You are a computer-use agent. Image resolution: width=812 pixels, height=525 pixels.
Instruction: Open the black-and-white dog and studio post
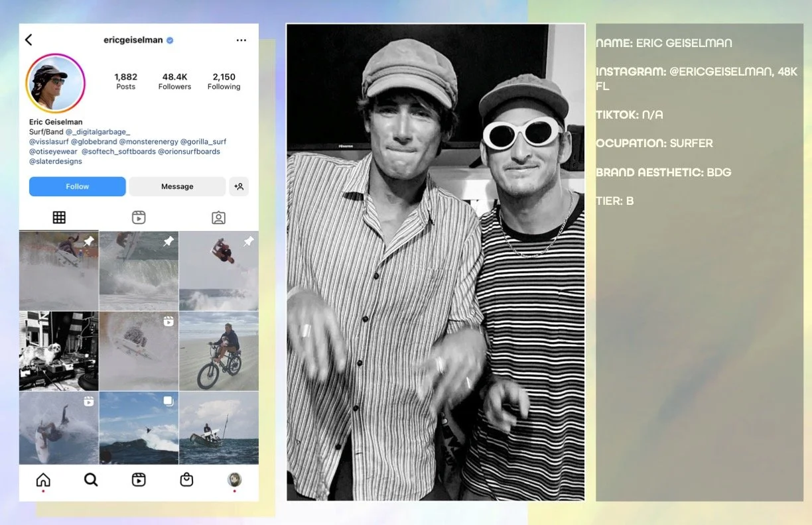59,351
